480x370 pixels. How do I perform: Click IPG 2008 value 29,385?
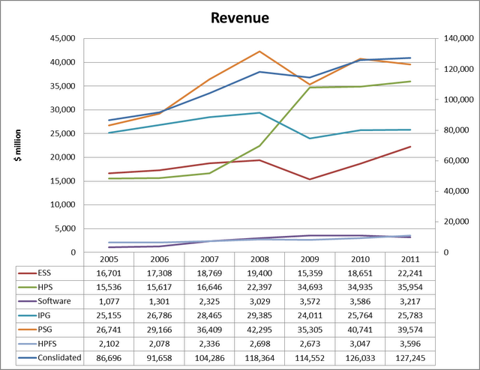pos(260,315)
